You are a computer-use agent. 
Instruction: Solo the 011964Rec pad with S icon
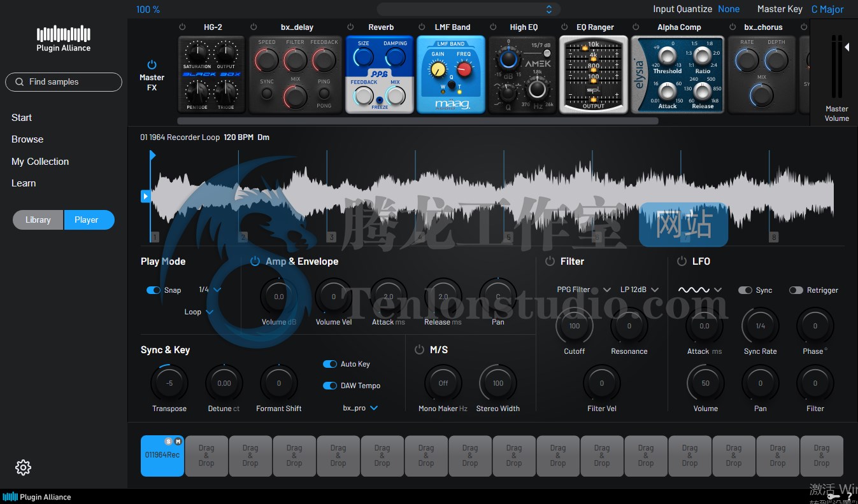tap(169, 441)
